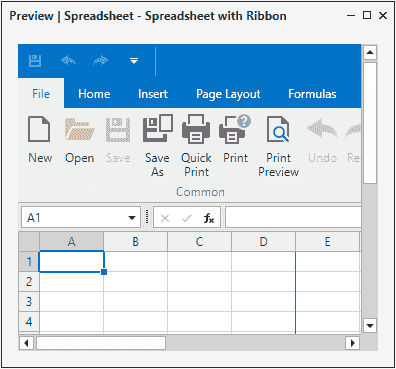This screenshot has height=369, width=396.
Task: Click the vertical scrollbar thumb
Action: pos(370,123)
